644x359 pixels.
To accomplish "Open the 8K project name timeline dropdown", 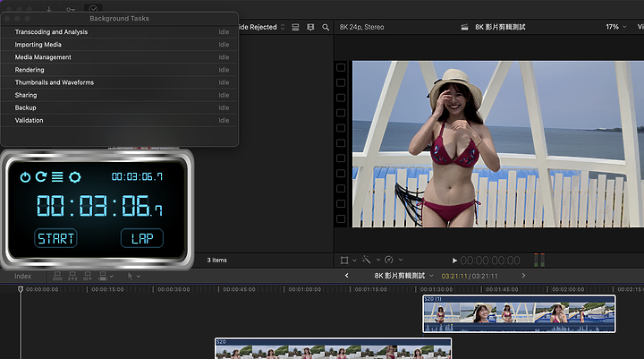I will 403,276.
